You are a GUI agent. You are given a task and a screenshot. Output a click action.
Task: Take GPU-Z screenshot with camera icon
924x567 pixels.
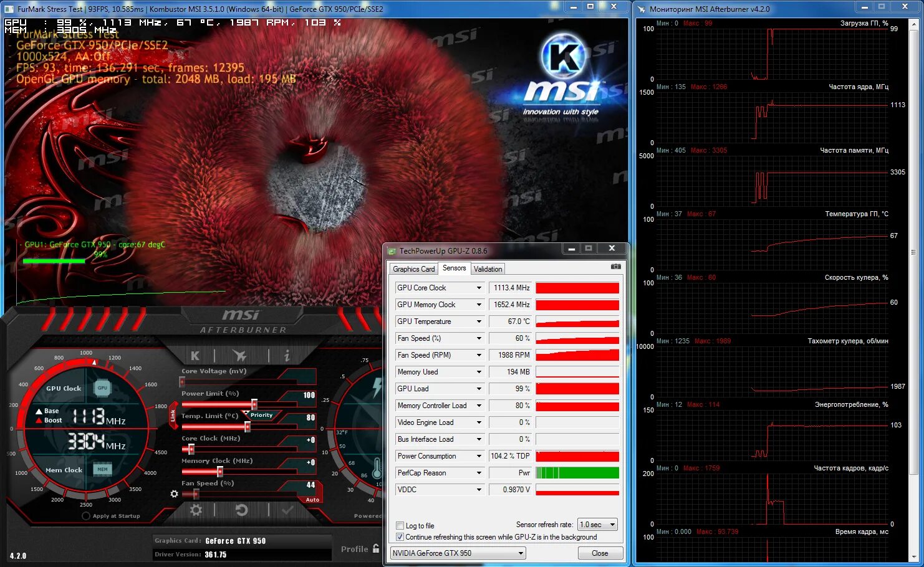pos(616,267)
